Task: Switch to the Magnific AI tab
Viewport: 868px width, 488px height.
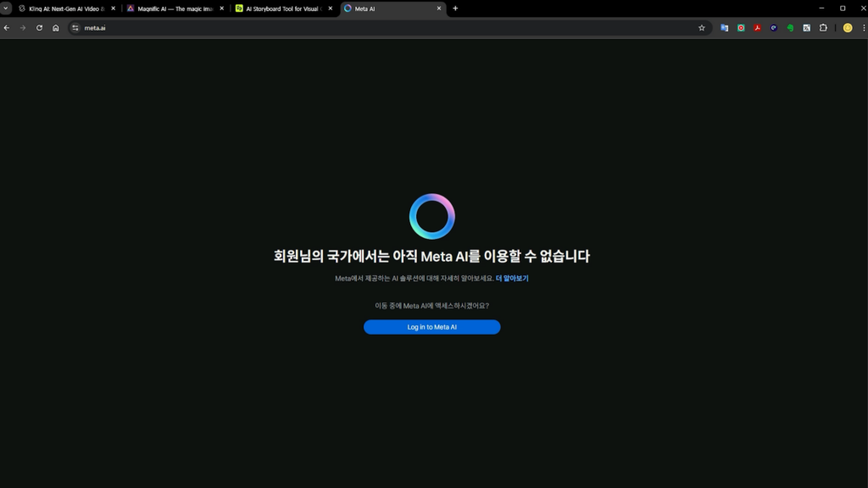Action: [175, 8]
